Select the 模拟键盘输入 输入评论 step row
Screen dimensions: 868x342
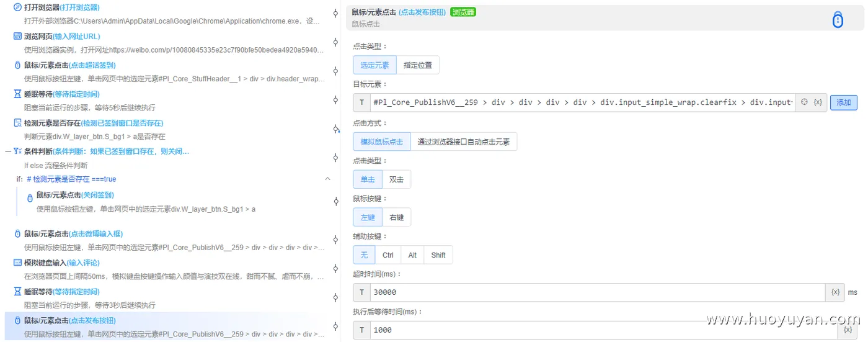[167, 269]
